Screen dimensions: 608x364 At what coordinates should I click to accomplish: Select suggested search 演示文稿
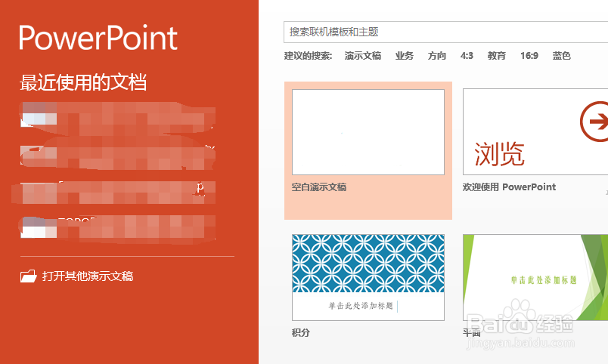click(363, 56)
